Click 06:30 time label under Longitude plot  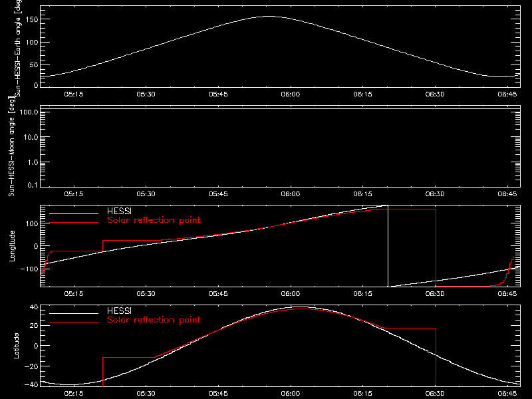435,293
